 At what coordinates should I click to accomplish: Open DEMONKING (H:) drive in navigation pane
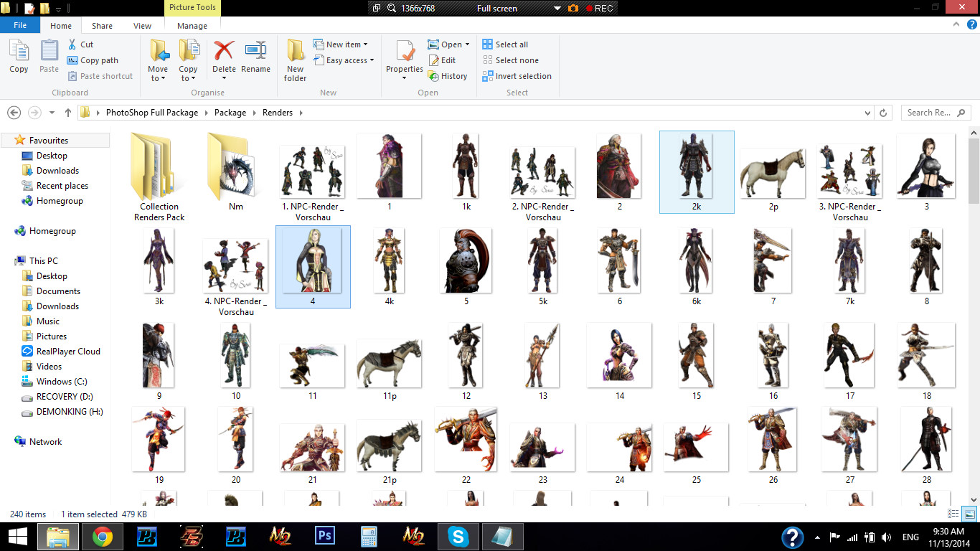point(62,412)
